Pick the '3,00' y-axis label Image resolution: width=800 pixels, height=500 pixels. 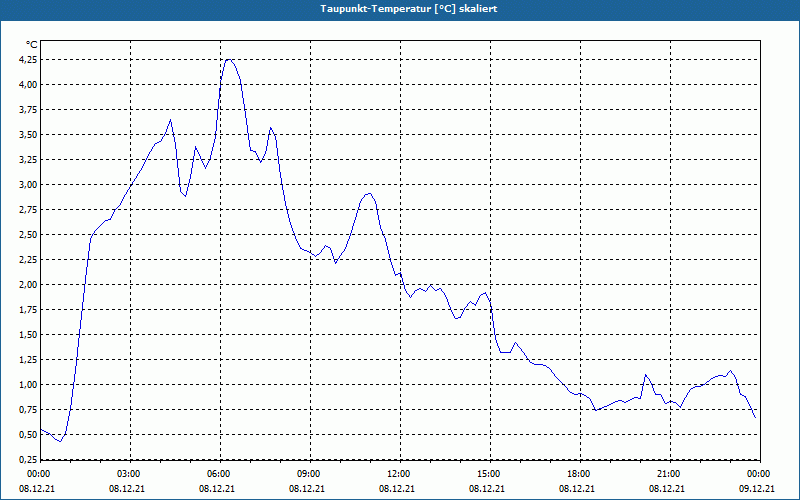pyautogui.click(x=28, y=185)
